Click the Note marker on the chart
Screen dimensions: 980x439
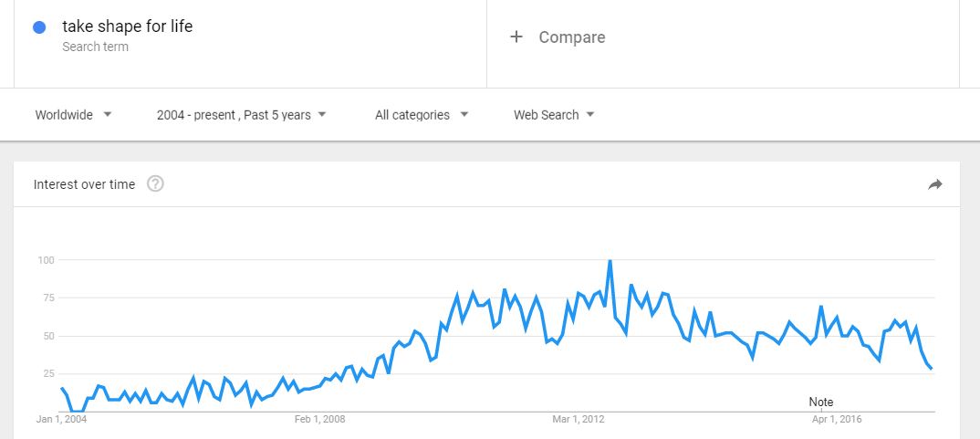click(820, 402)
